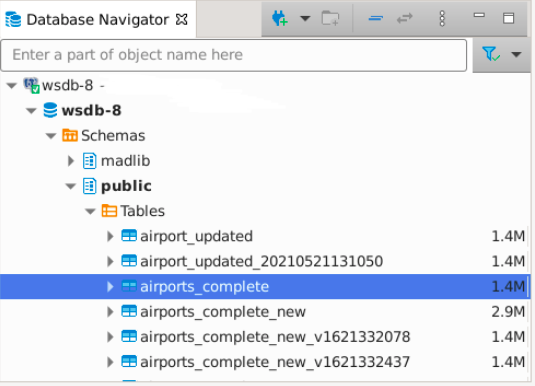This screenshot has height=386, width=535.
Task: Select the airports_complete_new table label
Action: click(x=223, y=312)
